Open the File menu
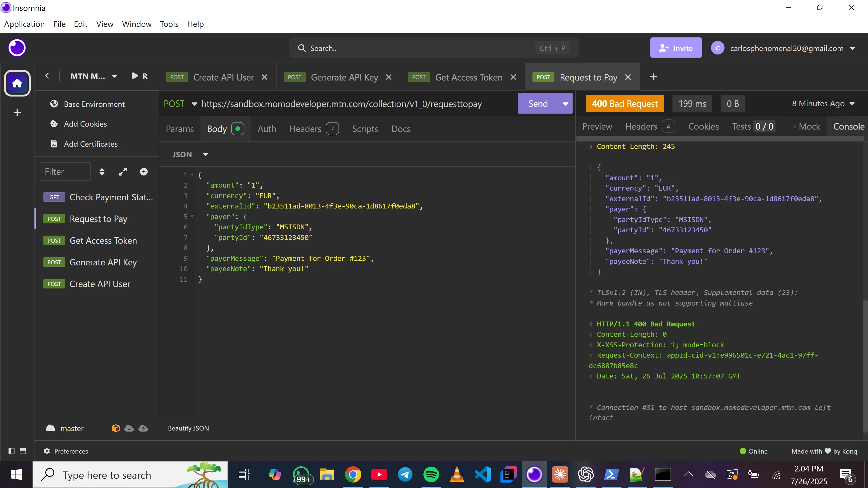This screenshot has height=488, width=868. tap(59, 24)
